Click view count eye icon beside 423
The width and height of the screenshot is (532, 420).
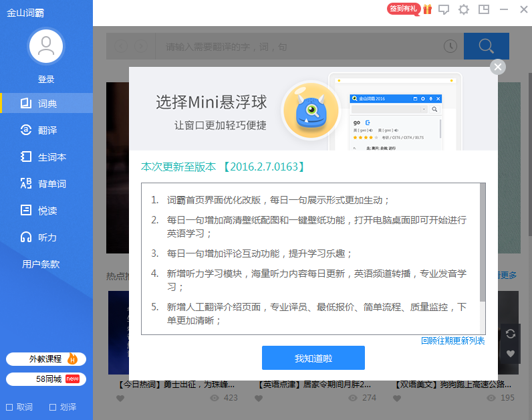[x=215, y=398]
